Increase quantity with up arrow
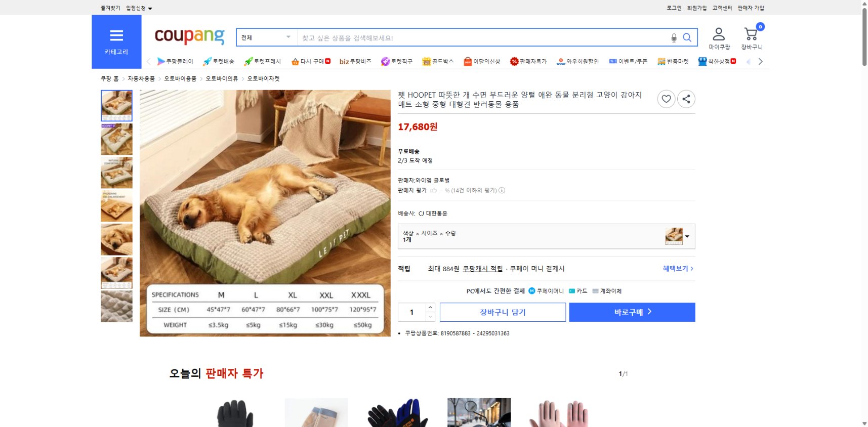868x427 pixels. [430, 308]
